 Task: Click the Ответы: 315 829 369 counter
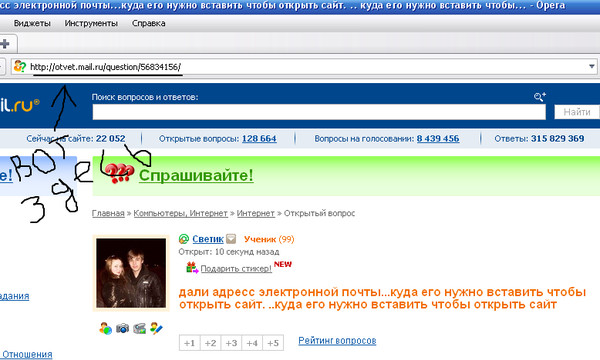pos(539,138)
